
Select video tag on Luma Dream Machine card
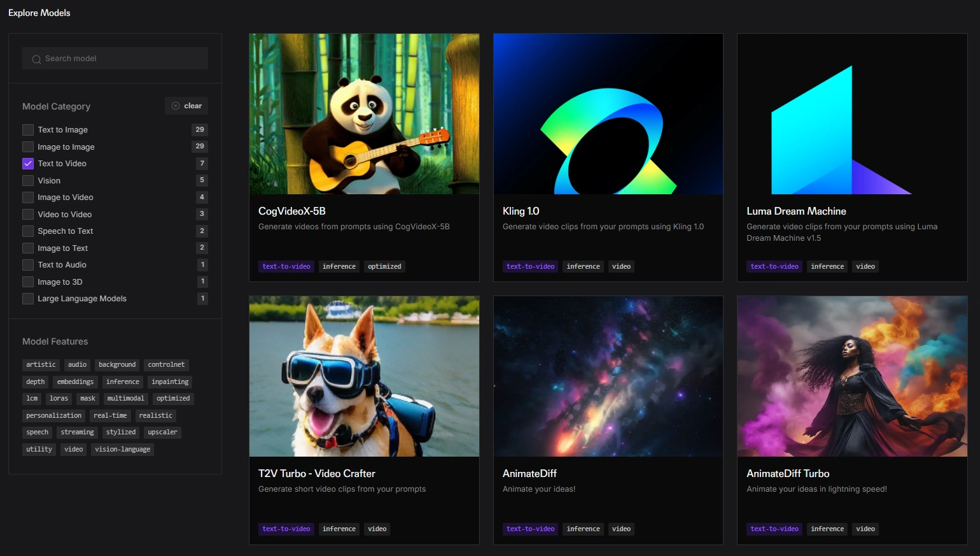point(865,267)
